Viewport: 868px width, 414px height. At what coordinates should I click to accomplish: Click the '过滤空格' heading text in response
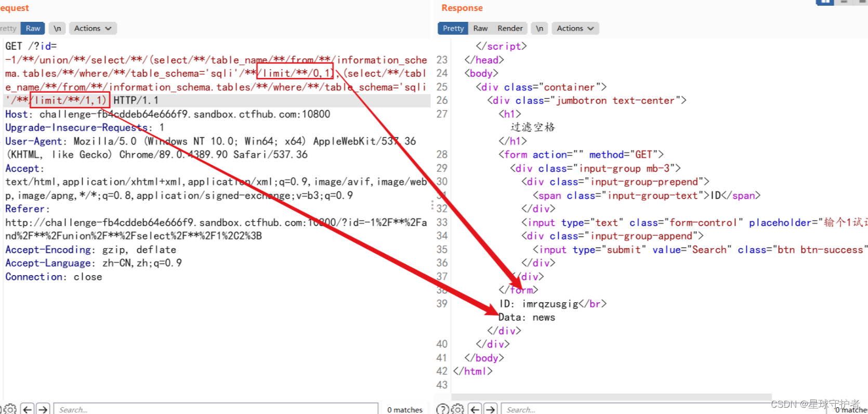coord(533,127)
